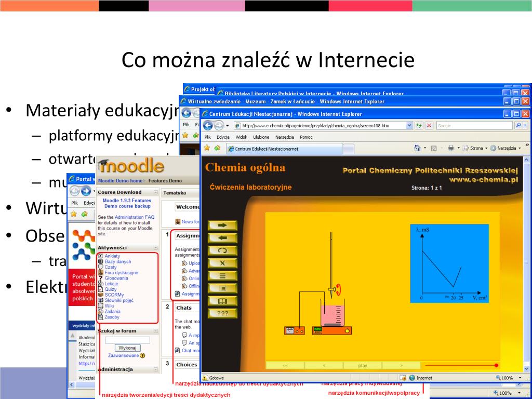Click the popup blocker icon in IE status bar
Screen dimensions: 532x399
[x=403, y=378]
